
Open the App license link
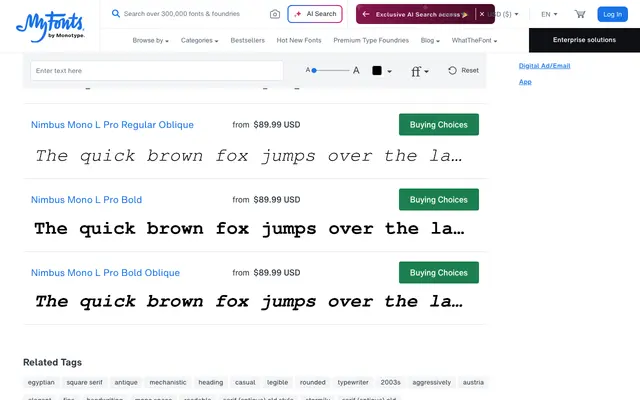(525, 82)
